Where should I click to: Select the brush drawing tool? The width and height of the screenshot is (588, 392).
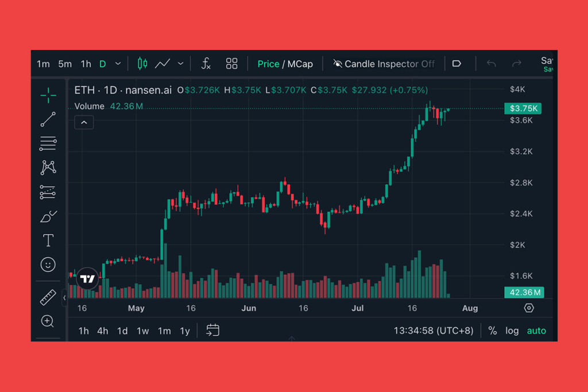48,216
